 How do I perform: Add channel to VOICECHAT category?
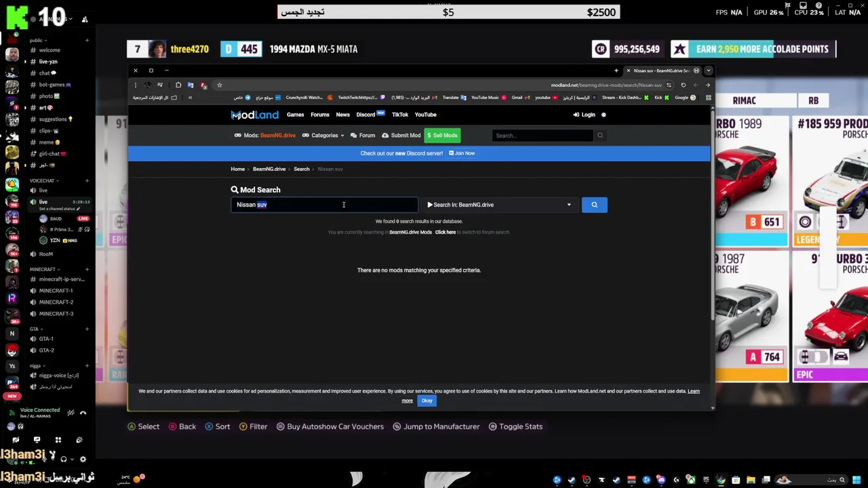tap(87, 181)
